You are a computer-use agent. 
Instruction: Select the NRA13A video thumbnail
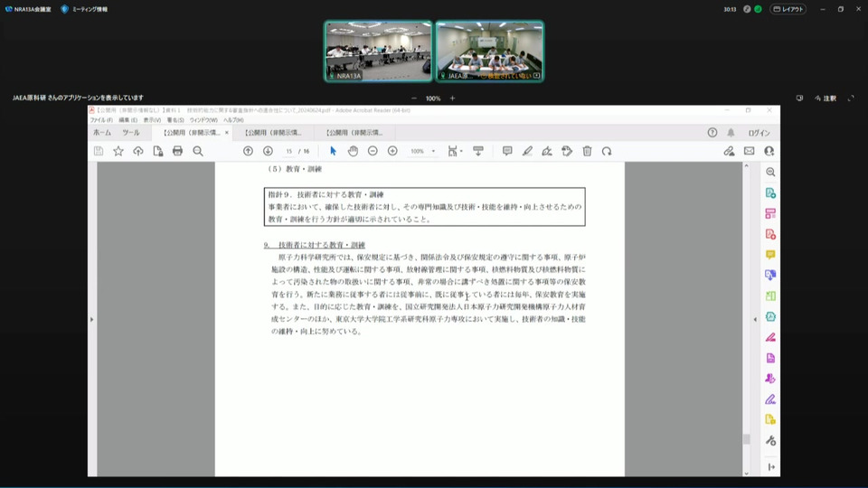[x=378, y=51]
